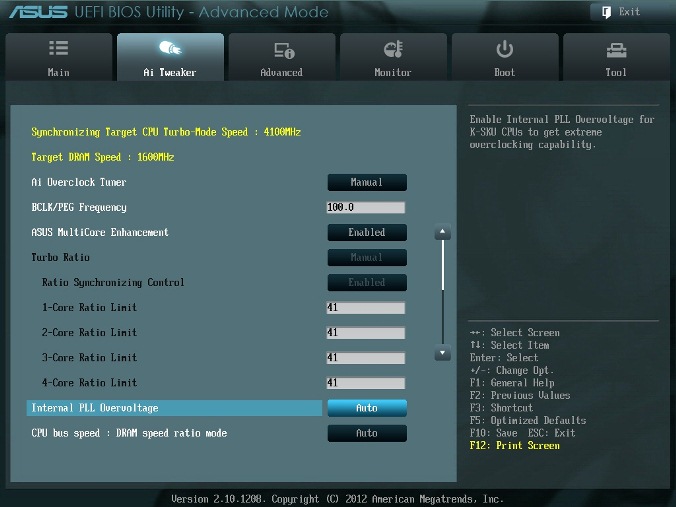Open Internal PLL Overvoltage Auto dropdown

tap(367, 408)
